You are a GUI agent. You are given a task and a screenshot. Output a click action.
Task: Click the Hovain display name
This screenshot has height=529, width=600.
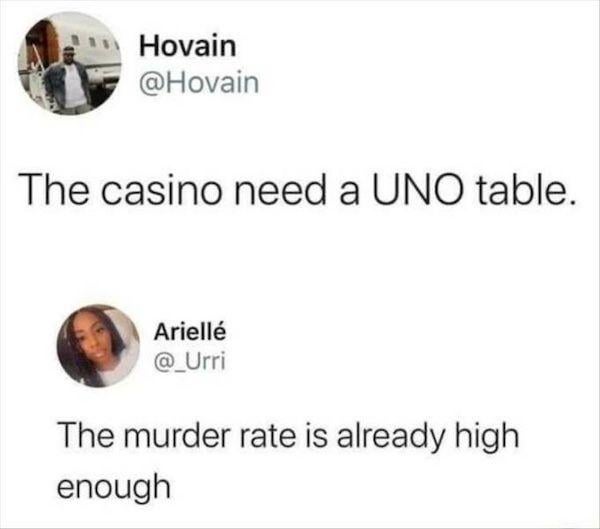[x=188, y=46]
